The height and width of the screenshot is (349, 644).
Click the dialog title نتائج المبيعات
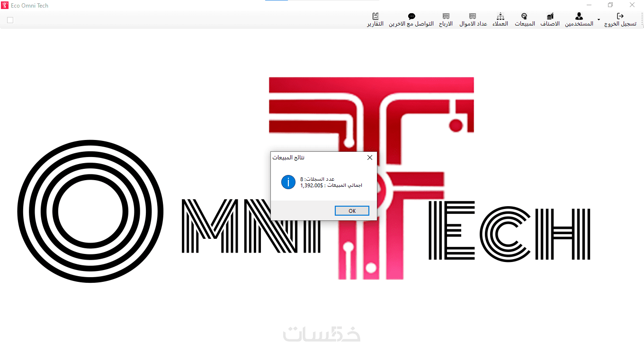(x=288, y=157)
